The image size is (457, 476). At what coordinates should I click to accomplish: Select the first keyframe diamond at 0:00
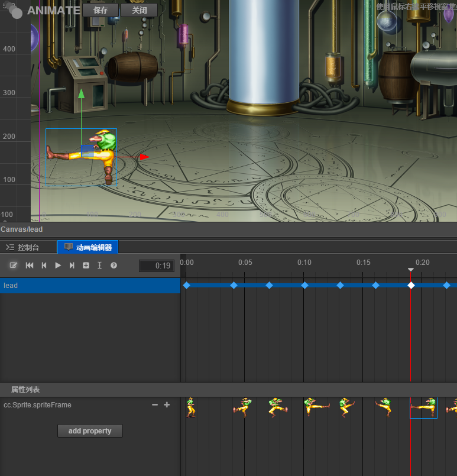(x=187, y=286)
